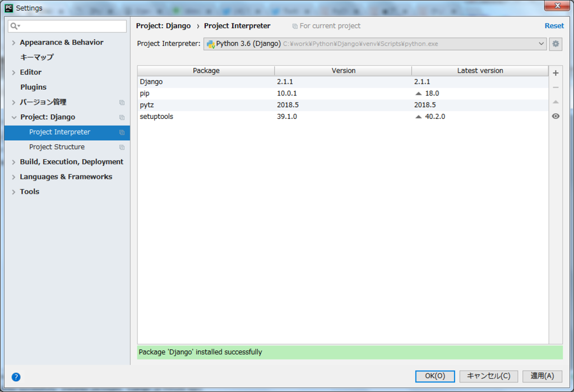This screenshot has width=574, height=392.
Task: Click the help question mark icon
Action: 16,377
